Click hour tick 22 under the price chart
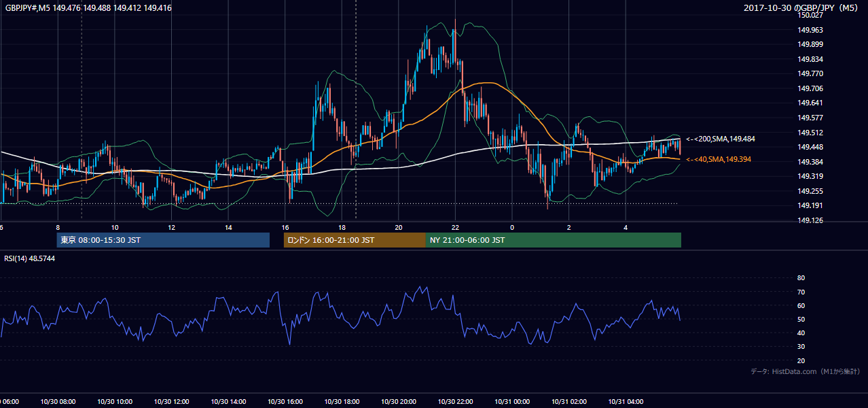 tap(455, 227)
